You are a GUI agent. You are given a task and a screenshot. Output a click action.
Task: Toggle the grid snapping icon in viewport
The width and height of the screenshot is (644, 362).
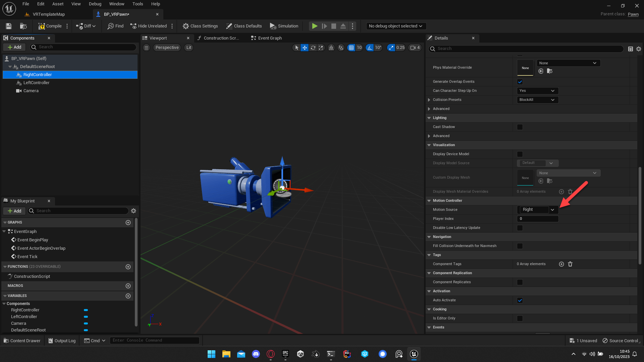[351, 48]
